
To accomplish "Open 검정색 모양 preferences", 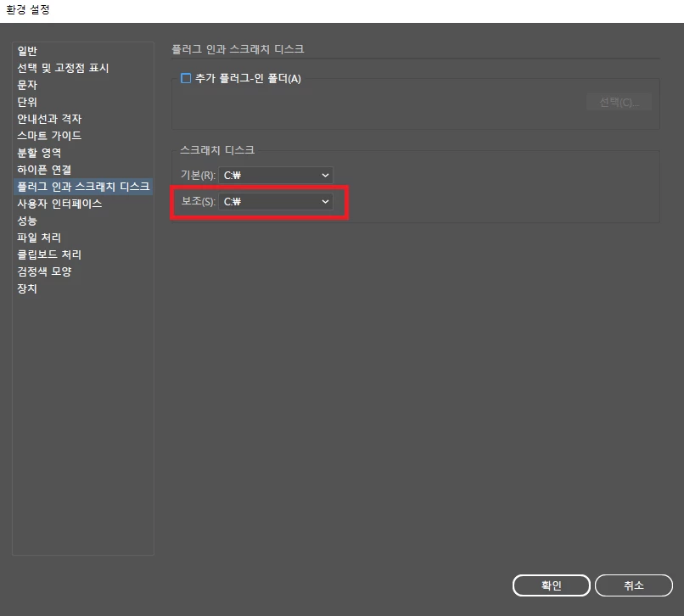I will (x=44, y=272).
